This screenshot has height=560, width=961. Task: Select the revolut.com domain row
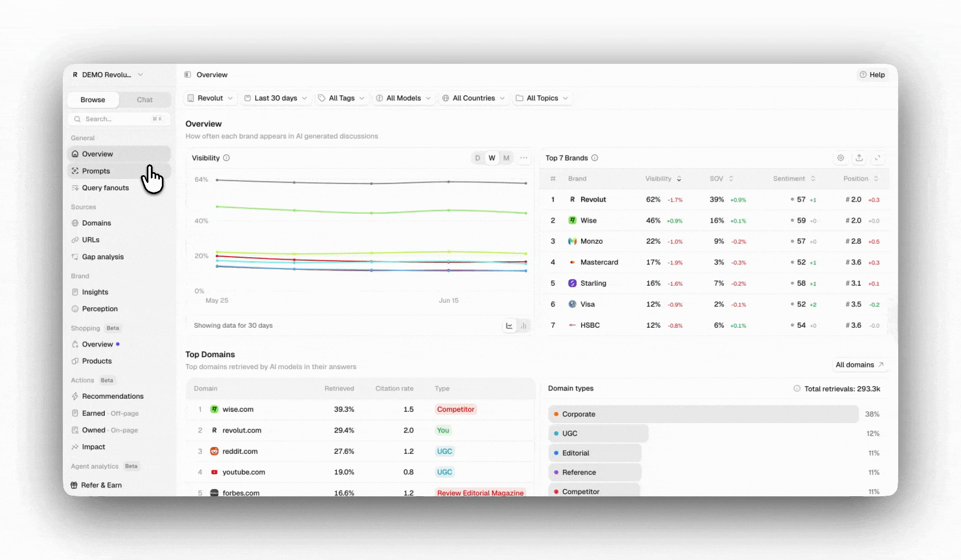point(360,430)
